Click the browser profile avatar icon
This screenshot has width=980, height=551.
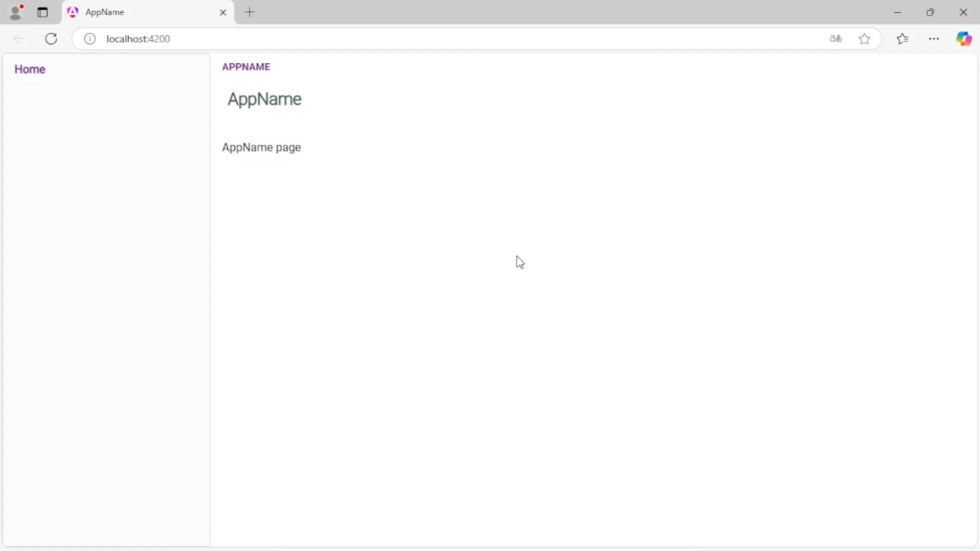pos(16,12)
